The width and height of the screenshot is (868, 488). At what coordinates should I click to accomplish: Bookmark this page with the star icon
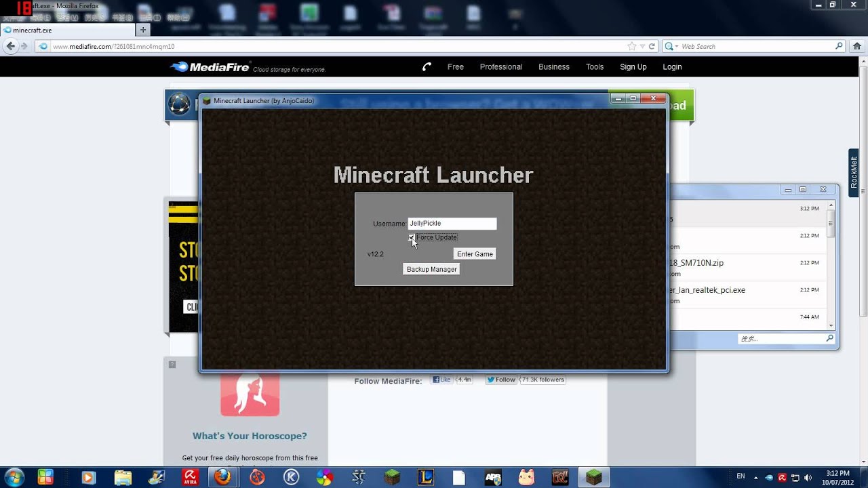point(632,46)
